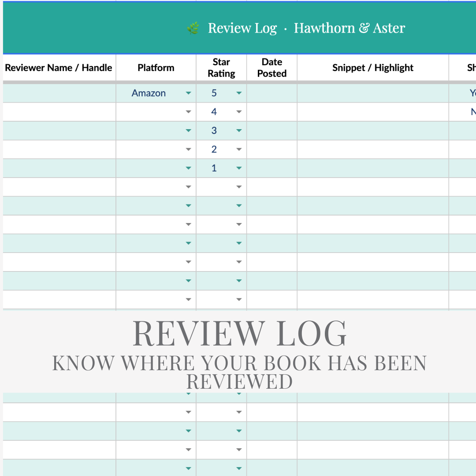Viewport: 476px width, 476px height.
Task: Select star rating value 1 cell
Action: coord(221,168)
